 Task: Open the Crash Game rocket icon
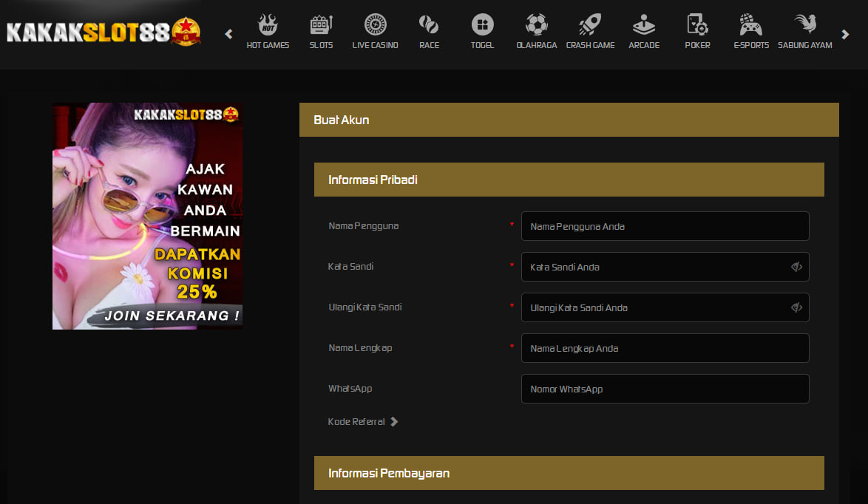(x=590, y=24)
